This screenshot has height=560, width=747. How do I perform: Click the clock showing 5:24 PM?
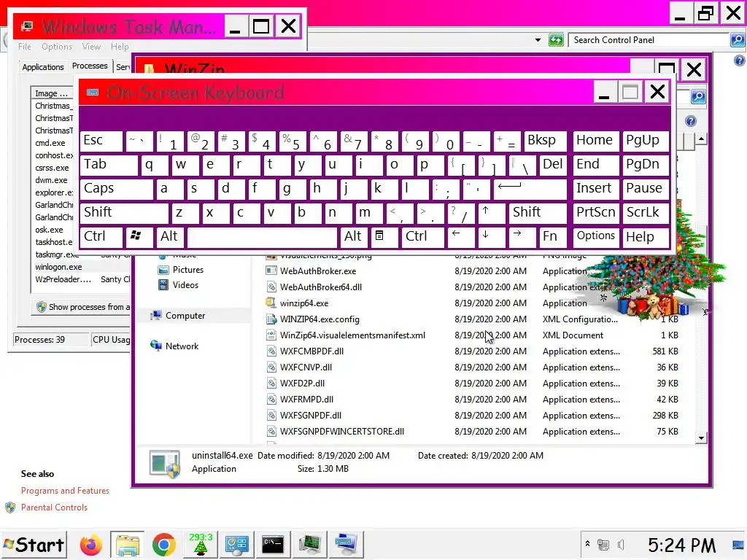pos(681,545)
